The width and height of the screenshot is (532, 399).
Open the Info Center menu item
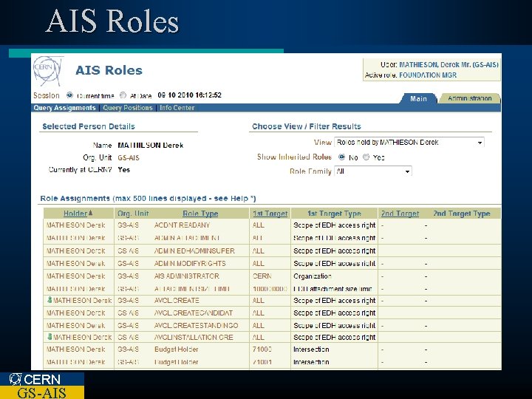point(177,108)
